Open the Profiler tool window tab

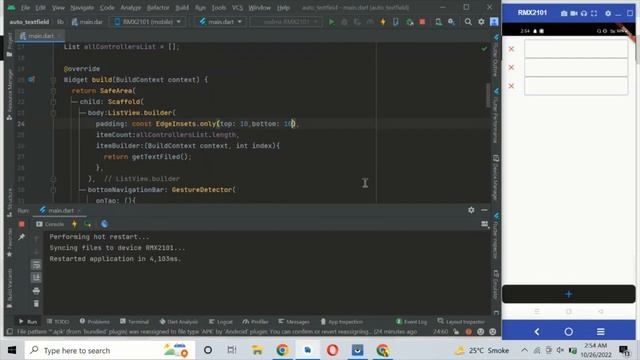tap(255, 322)
